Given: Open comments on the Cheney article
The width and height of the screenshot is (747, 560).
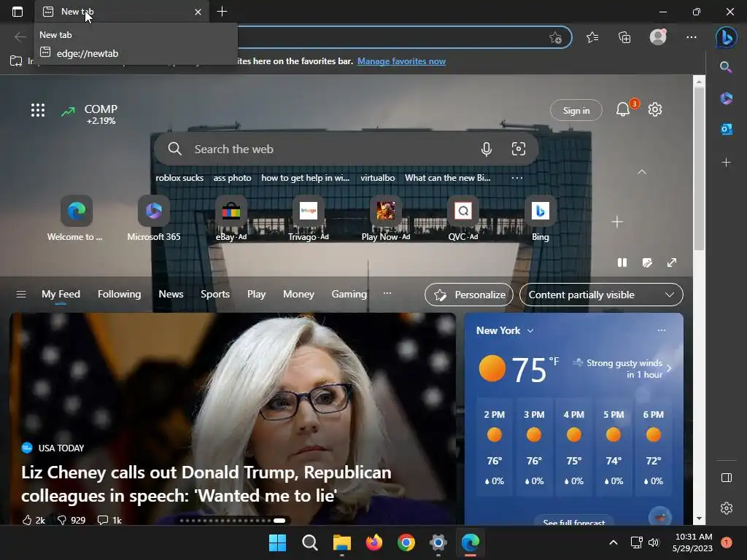Looking at the screenshot, I should click(109, 520).
